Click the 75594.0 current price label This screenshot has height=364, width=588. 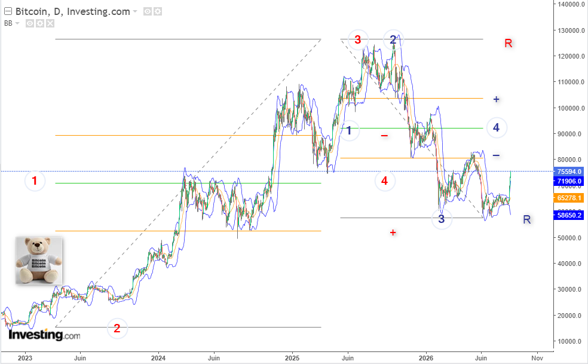pyautogui.click(x=569, y=172)
